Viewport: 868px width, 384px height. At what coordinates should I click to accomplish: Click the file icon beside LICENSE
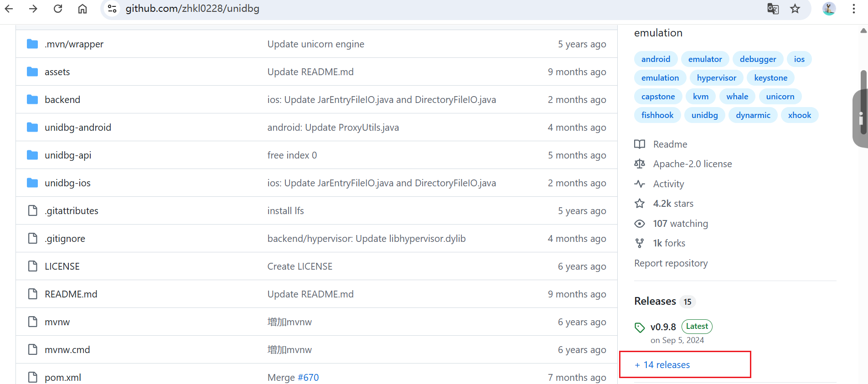(x=32, y=266)
